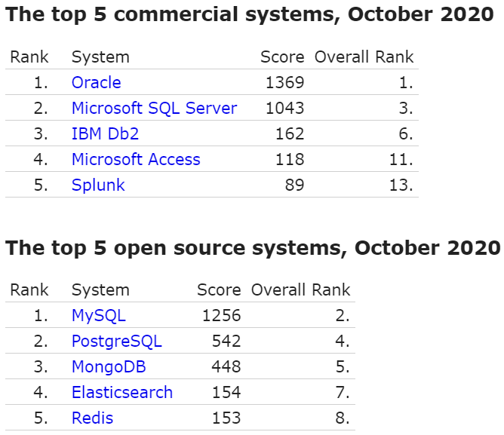Select the Oracle score 1369 cell

(284, 83)
